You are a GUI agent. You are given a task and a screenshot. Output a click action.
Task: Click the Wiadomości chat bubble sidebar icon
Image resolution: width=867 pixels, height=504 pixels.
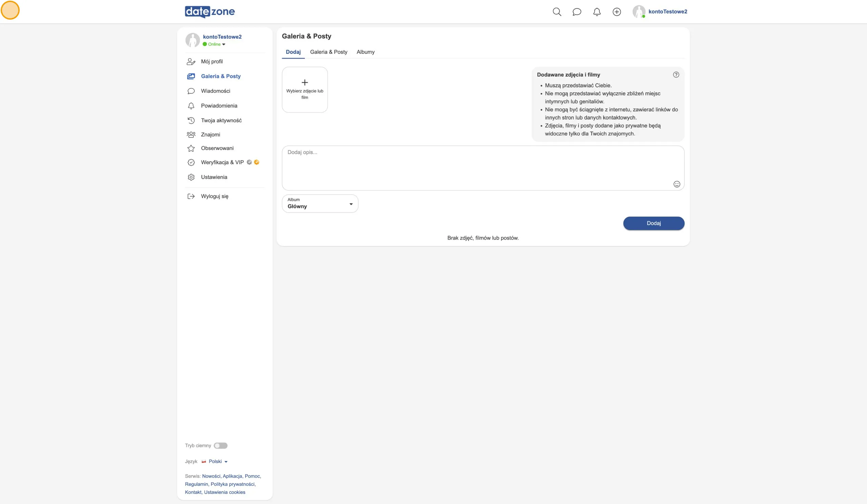coord(191,91)
